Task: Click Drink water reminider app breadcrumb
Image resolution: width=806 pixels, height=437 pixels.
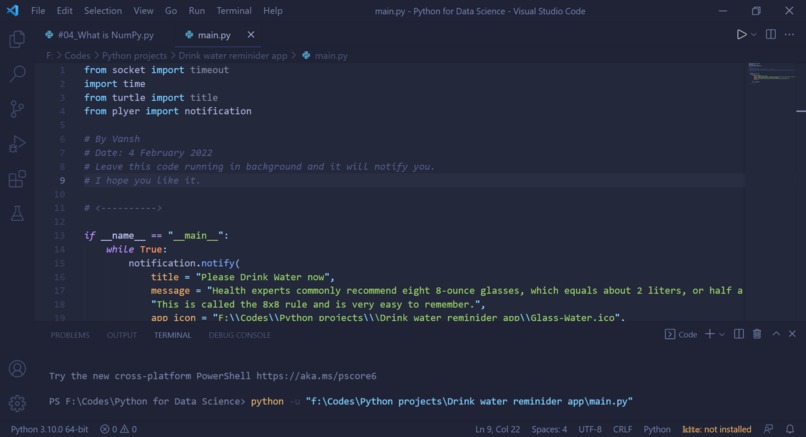Action: click(x=233, y=56)
